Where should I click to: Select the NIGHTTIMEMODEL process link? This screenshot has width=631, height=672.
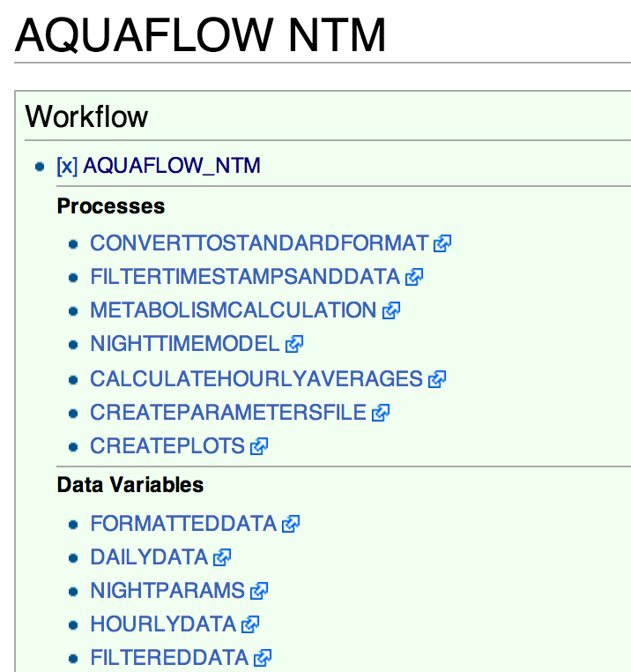[184, 344]
